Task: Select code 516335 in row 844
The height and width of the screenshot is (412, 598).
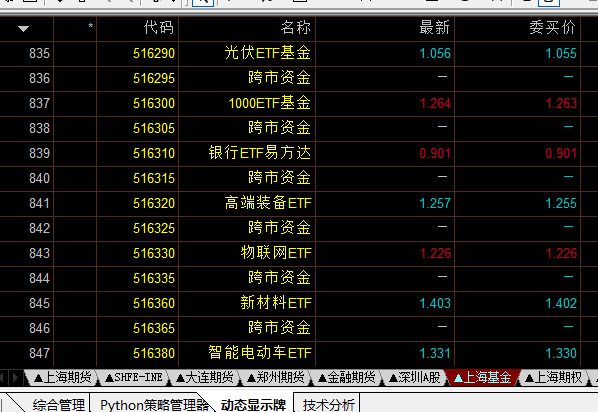Action: pyautogui.click(x=154, y=278)
